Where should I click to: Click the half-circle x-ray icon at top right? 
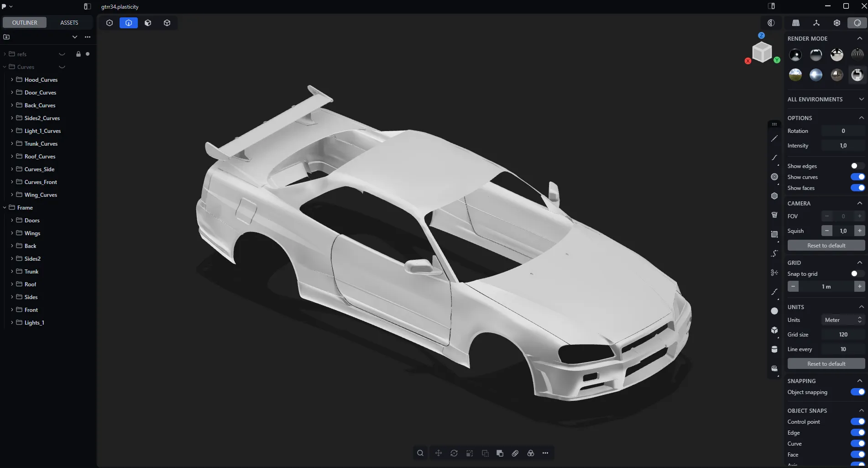click(x=771, y=23)
